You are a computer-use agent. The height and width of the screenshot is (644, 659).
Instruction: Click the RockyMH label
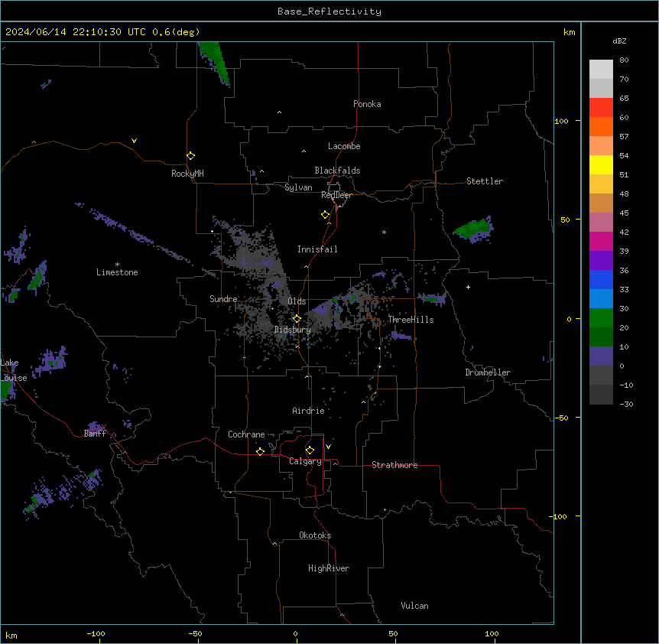pyautogui.click(x=187, y=173)
